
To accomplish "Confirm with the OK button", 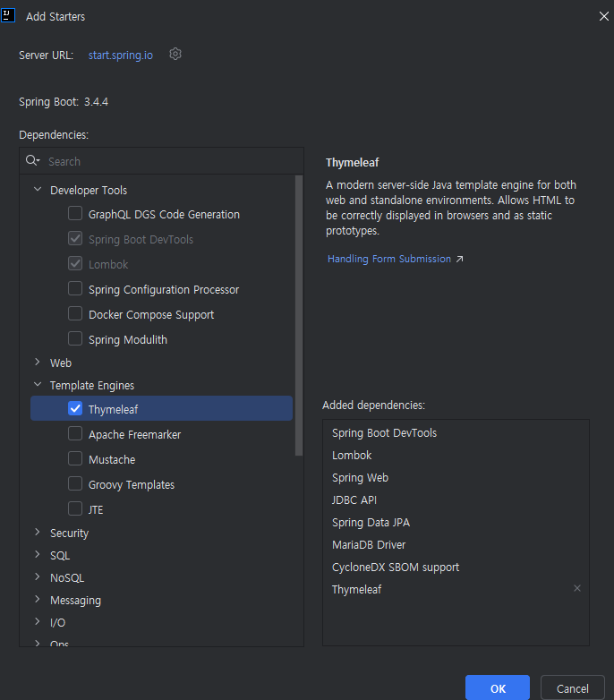I will click(498, 688).
